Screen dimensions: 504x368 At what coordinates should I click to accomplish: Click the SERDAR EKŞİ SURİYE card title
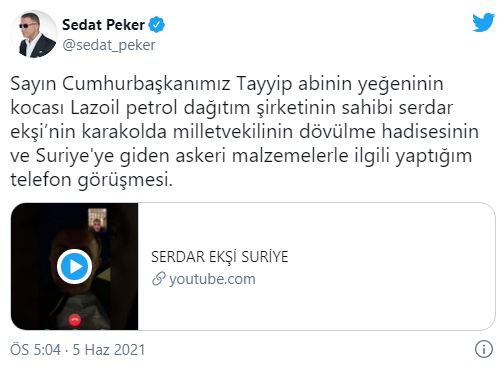[220, 257]
